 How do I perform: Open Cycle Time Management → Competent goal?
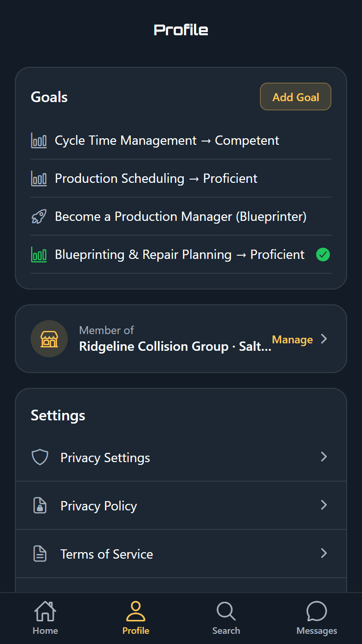(181, 140)
